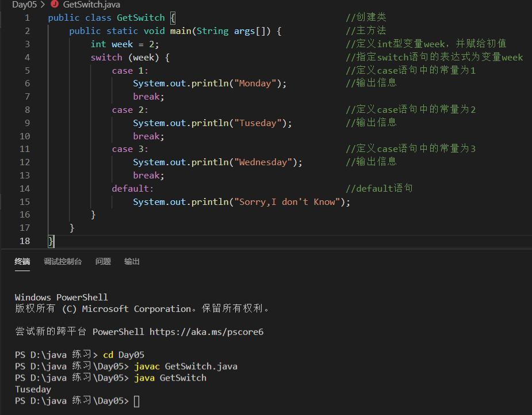Screen dimensions: 532x415
Task: Open GetSwitch.java breadcrumb item
Action: click(x=91, y=5)
